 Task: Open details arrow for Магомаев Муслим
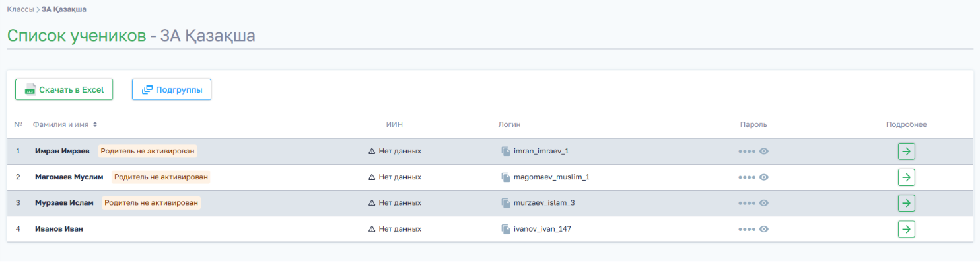pyautogui.click(x=907, y=177)
